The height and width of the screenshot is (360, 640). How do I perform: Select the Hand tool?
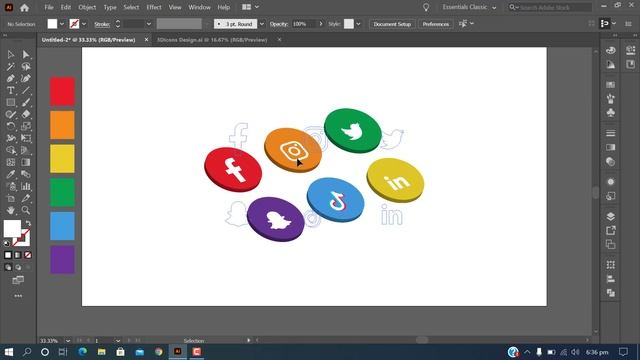pyautogui.click(x=11, y=210)
